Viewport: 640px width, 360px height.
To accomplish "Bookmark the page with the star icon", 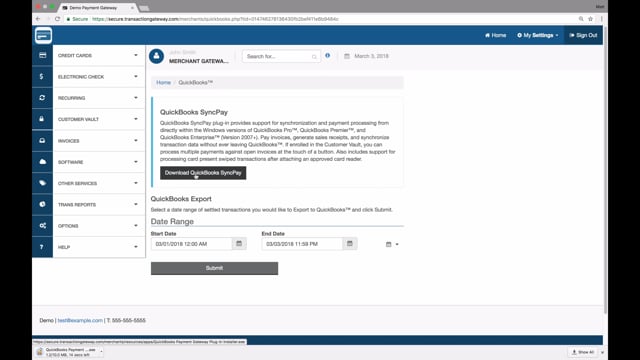I will pyautogui.click(x=590, y=19).
